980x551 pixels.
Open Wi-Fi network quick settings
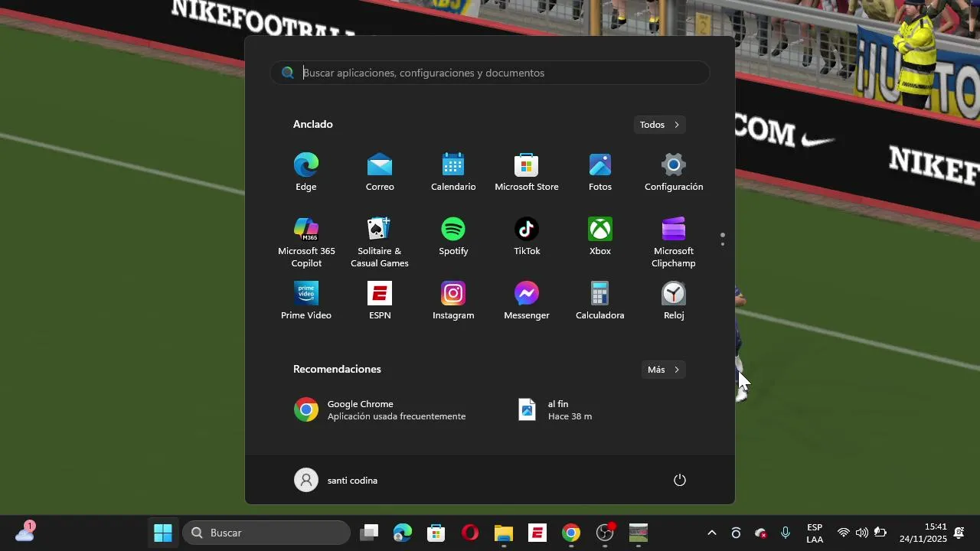click(x=844, y=533)
